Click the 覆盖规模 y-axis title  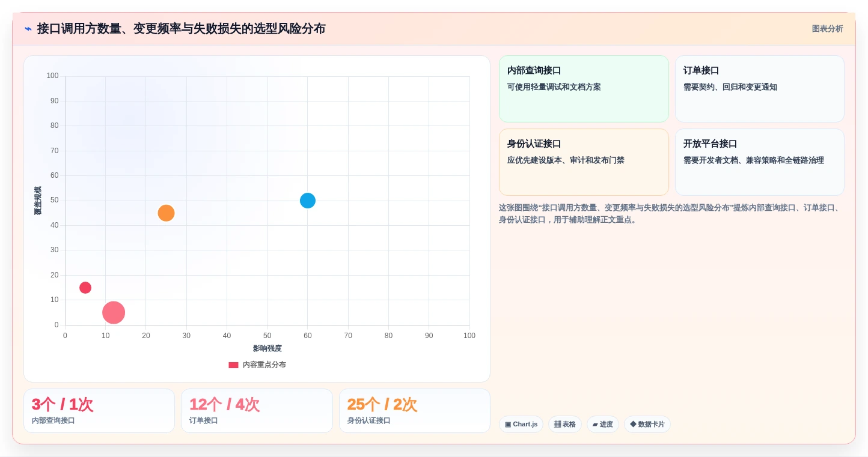coord(38,201)
